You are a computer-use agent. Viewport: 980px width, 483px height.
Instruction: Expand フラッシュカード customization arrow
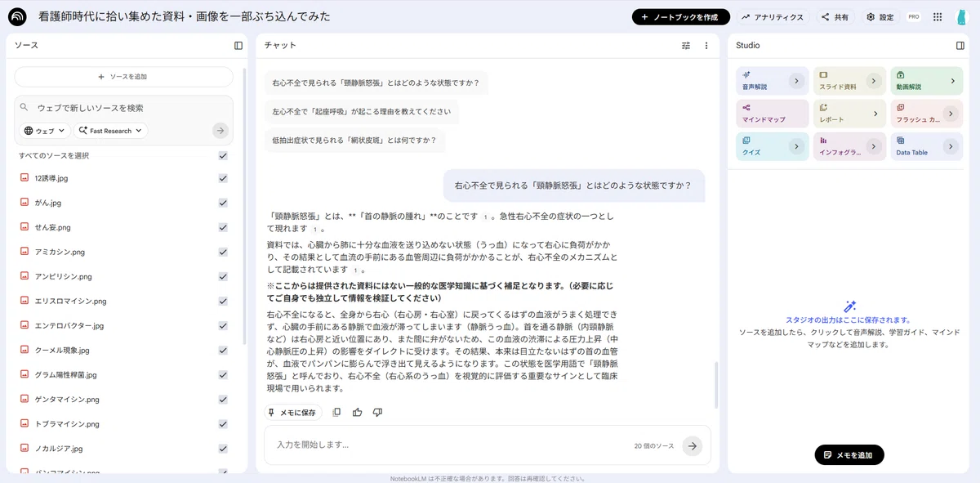coord(951,114)
